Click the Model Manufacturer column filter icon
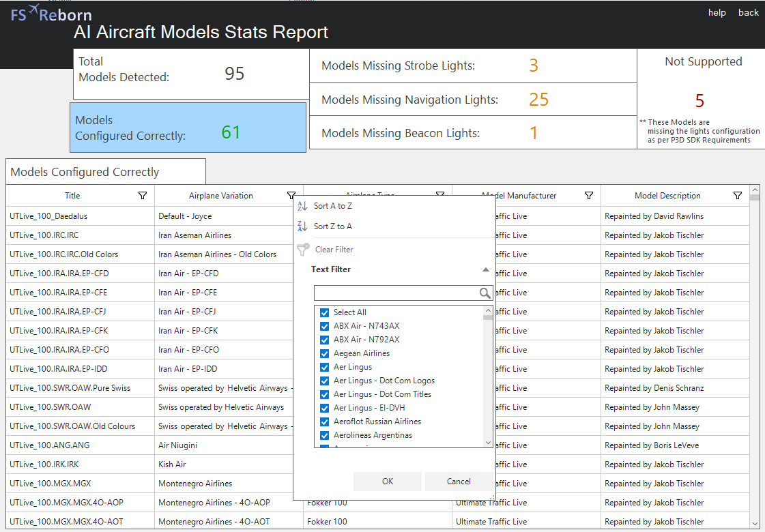 click(589, 196)
